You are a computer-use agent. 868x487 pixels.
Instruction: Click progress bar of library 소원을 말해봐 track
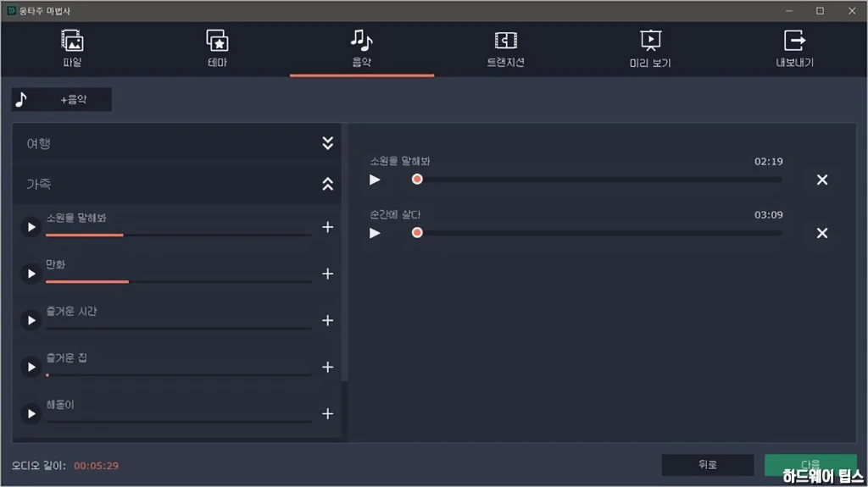[178, 235]
